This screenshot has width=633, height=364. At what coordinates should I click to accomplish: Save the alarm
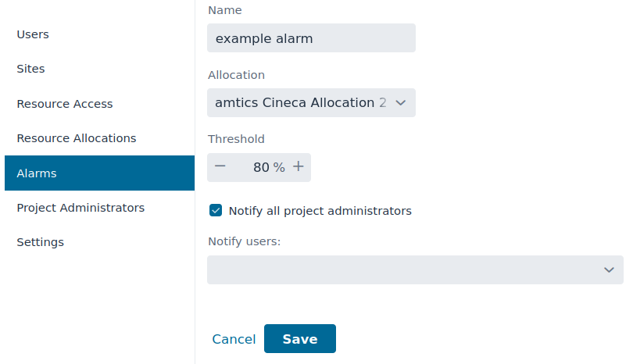click(300, 339)
